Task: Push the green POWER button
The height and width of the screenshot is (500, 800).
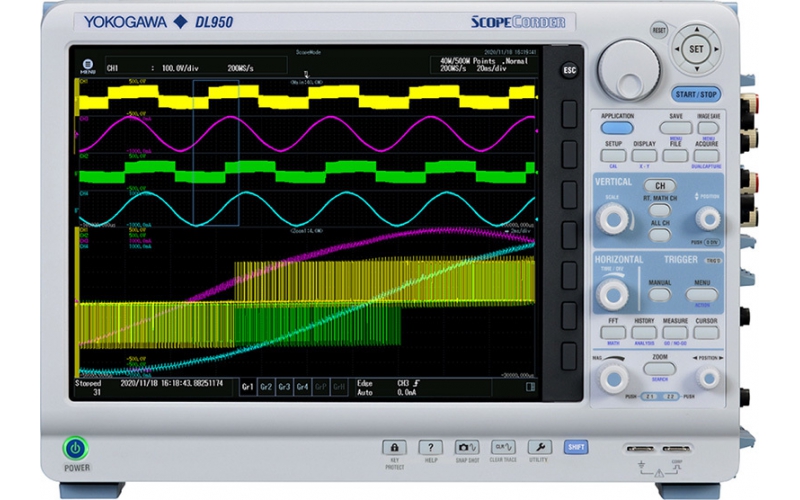Action: click(76, 448)
